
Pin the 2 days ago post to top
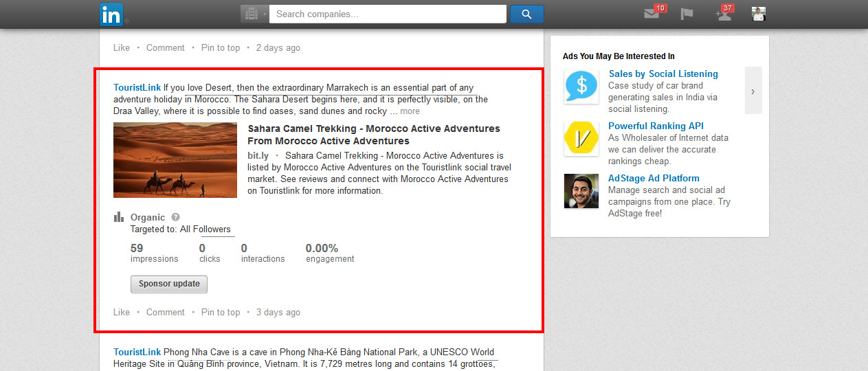(221, 47)
